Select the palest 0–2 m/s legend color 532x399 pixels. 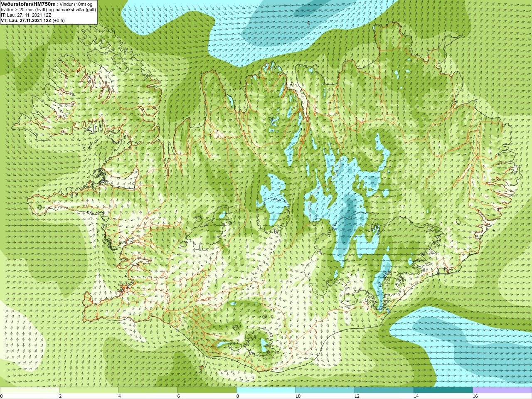[30, 390]
